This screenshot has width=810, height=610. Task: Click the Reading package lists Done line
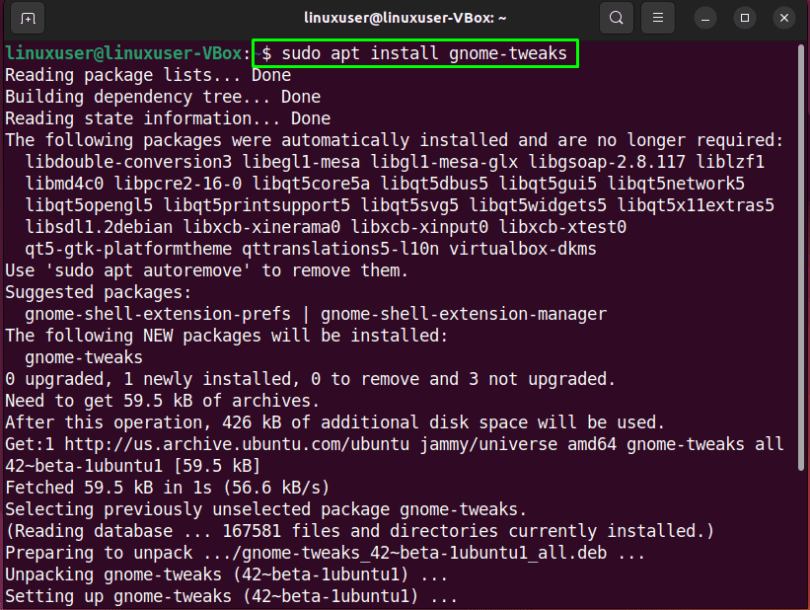tap(145, 75)
